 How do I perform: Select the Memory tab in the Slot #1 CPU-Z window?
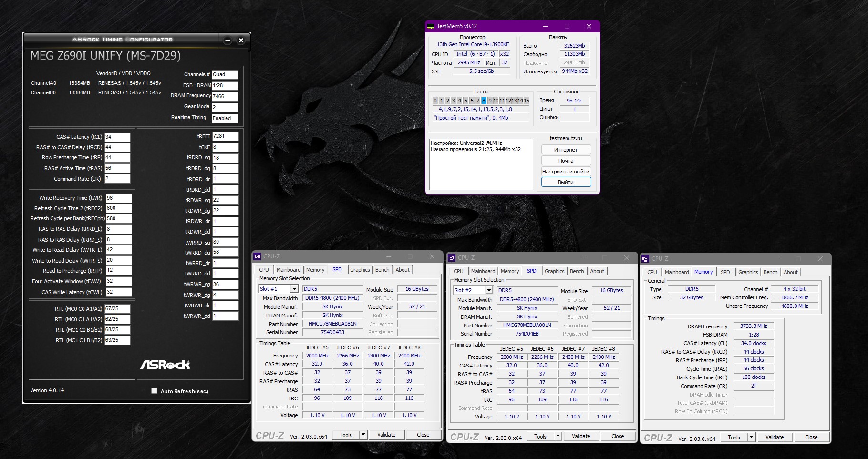[315, 270]
